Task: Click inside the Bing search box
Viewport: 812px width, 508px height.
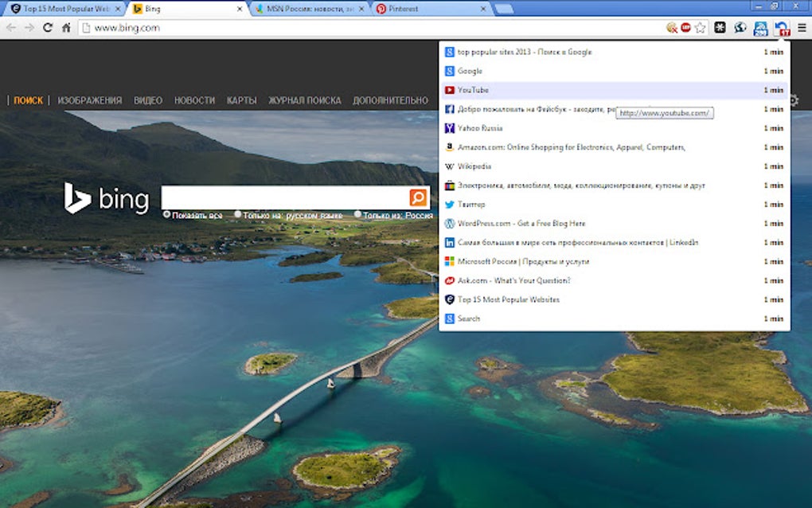Action: [x=287, y=197]
